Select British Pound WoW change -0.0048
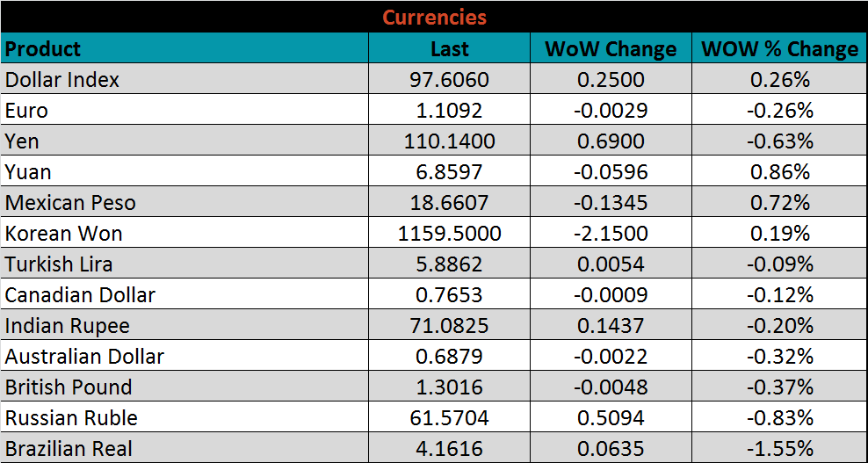868x463 pixels. [x=611, y=387]
